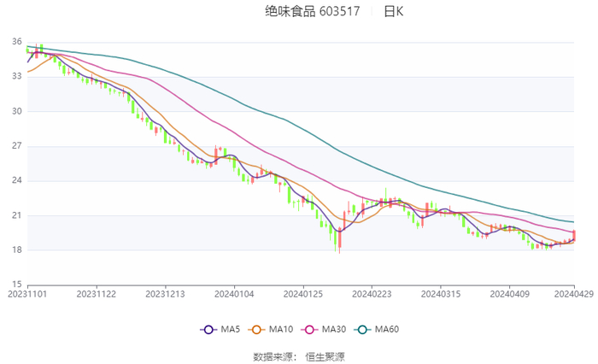Viewport: 598px width, 364px height.
Task: Toggle the MA5 legend circle icon
Action: click(x=208, y=330)
